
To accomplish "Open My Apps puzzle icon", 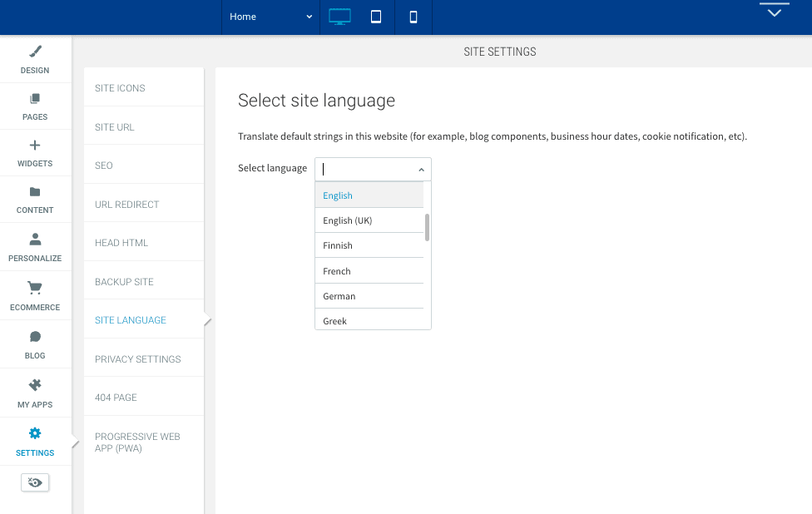I will point(35,385).
